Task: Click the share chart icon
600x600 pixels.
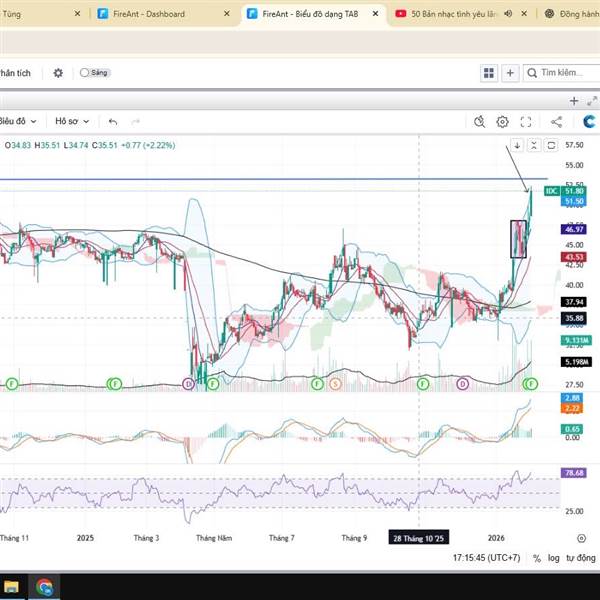Action: (x=557, y=121)
